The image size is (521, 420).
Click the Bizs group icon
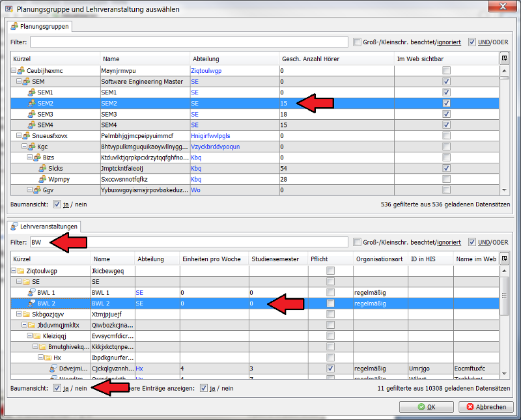[x=37, y=158]
